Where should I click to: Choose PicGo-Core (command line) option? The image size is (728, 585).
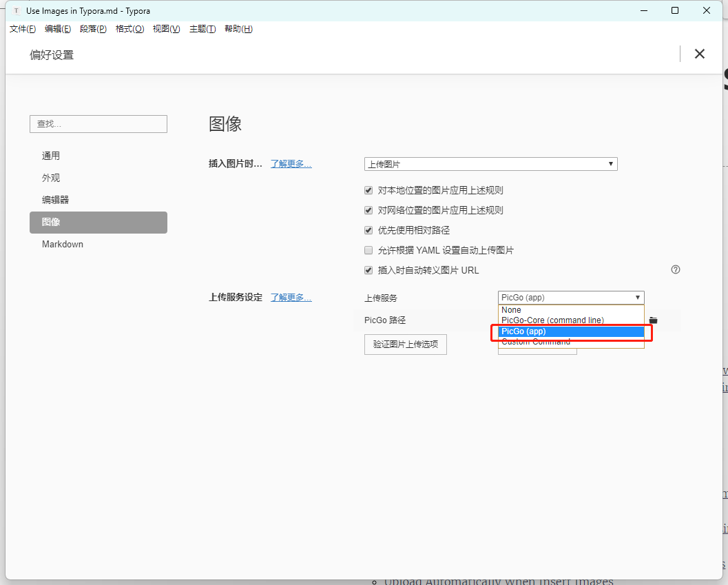click(571, 320)
